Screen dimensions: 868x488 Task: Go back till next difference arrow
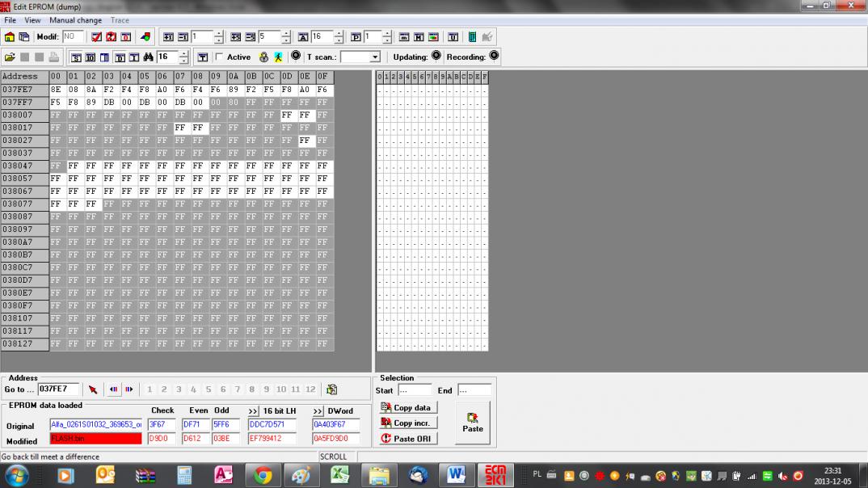[113, 389]
